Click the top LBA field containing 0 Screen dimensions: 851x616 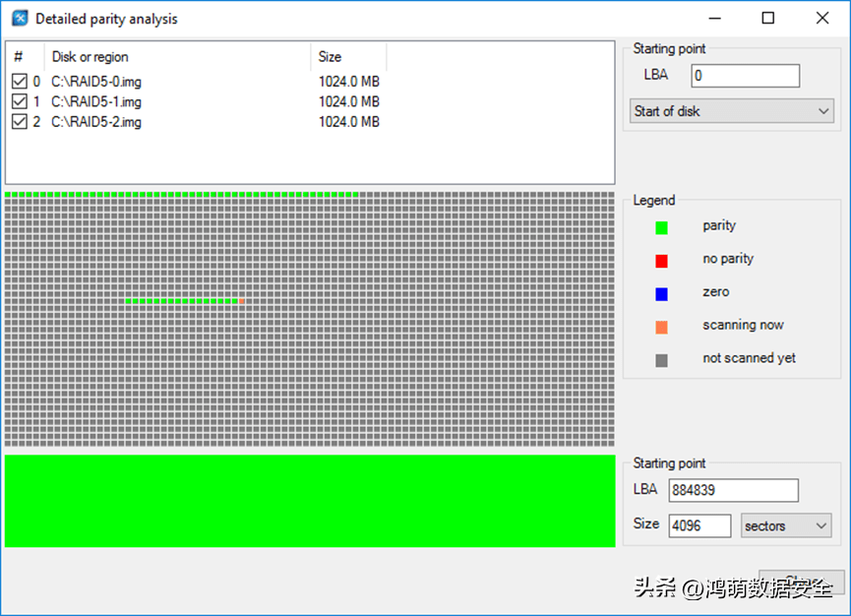(x=745, y=76)
